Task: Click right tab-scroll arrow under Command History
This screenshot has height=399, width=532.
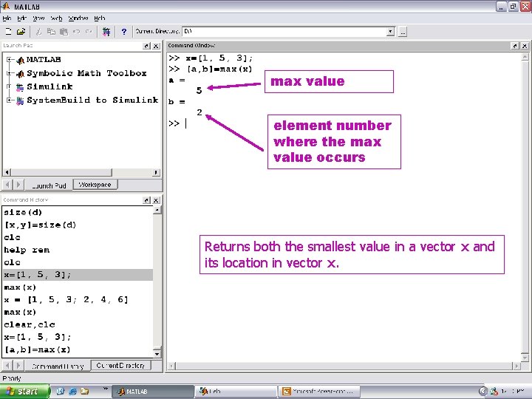Action: tap(18, 366)
